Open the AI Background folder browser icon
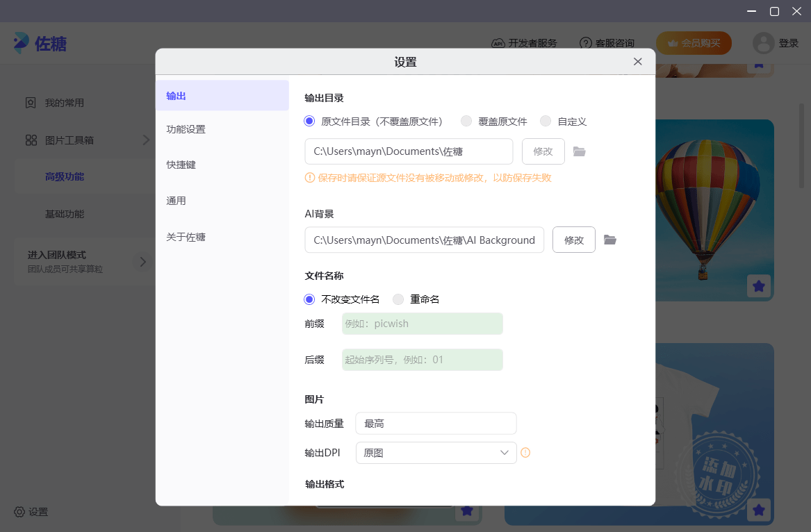The width and height of the screenshot is (811, 532). tap(610, 239)
